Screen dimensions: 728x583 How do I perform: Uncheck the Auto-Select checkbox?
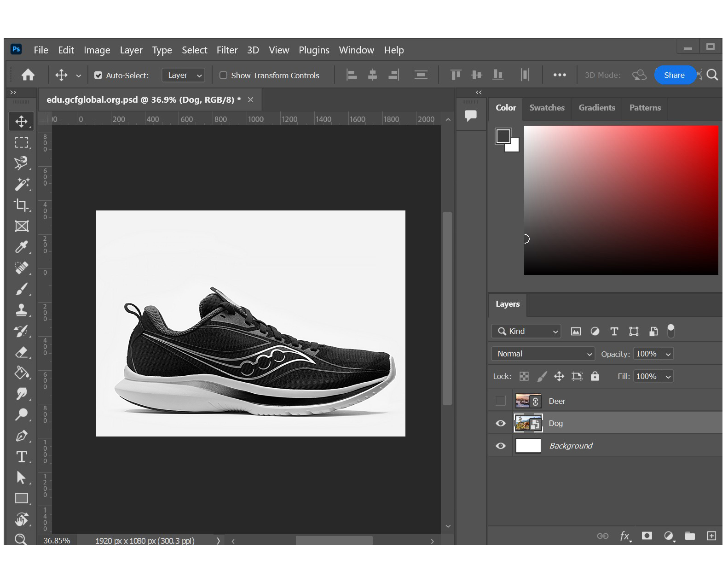(x=98, y=75)
